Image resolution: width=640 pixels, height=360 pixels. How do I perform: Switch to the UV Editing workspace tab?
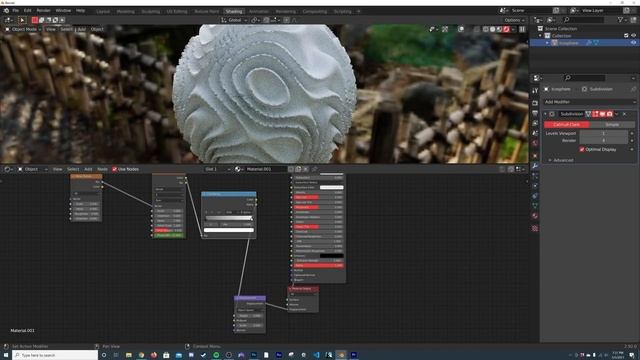point(177,11)
